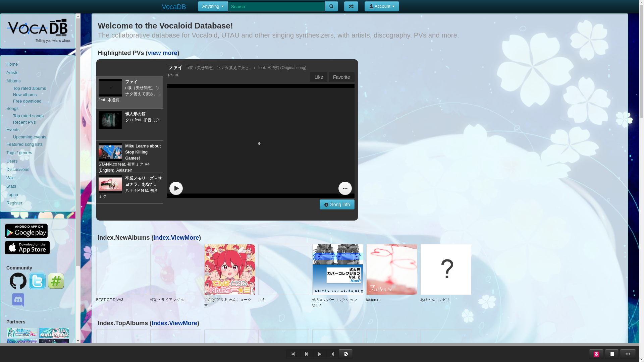Screen dimensions: 644x362
Task: Open 式大元カバーコレクション Vol. 2 album cover
Action: click(x=337, y=269)
